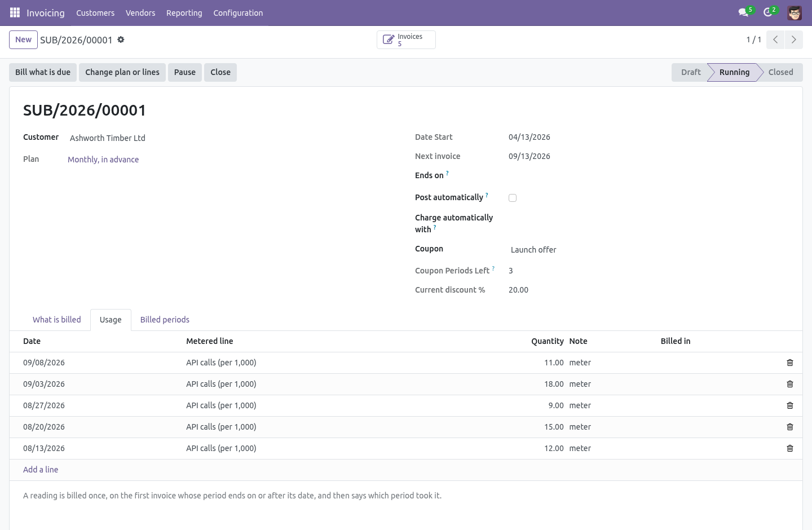Delete the 09/03/2026 usage line

click(x=790, y=384)
